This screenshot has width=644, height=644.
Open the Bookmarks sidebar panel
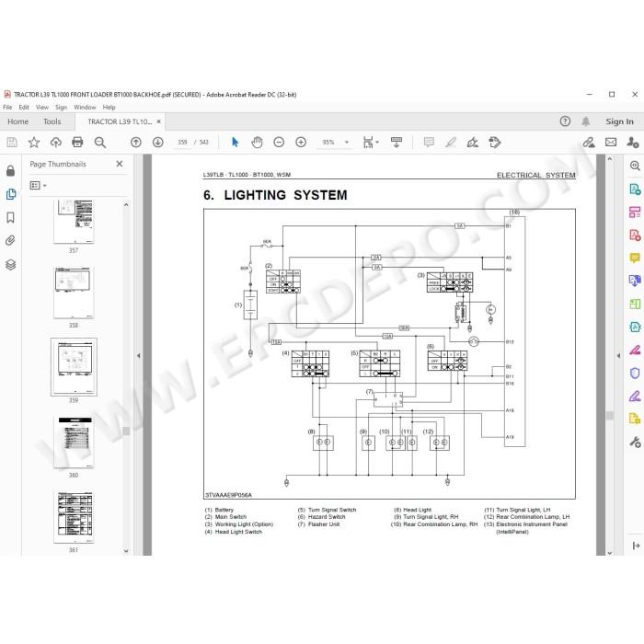click(x=11, y=217)
